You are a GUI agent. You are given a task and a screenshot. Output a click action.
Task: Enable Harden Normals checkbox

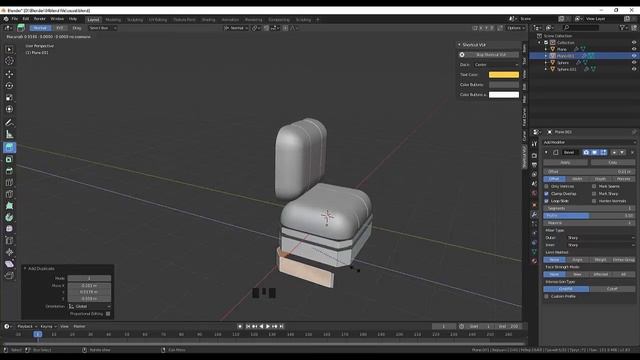(594, 201)
